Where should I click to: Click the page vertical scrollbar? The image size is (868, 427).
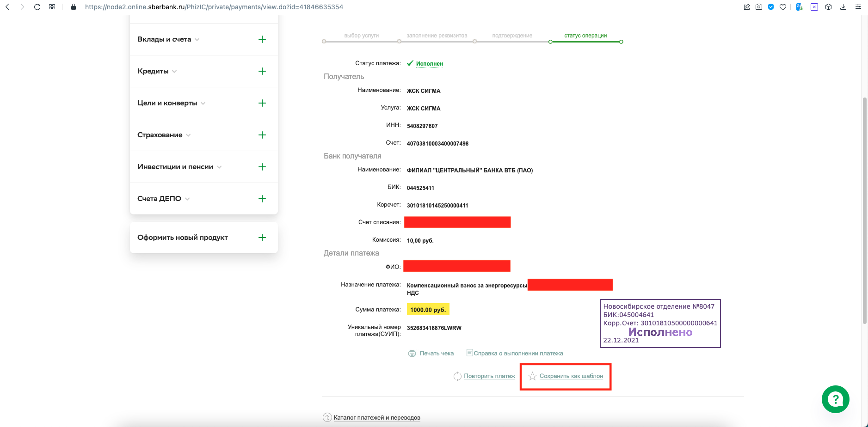[x=865, y=210]
